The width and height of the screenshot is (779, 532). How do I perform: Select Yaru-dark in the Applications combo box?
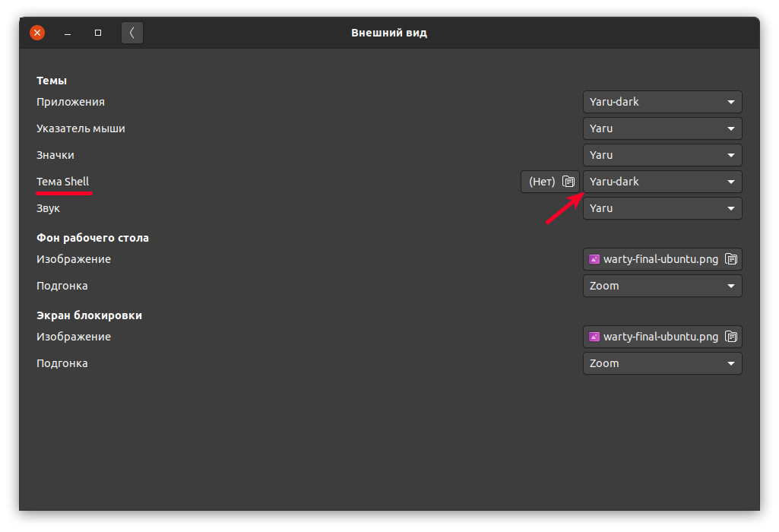click(x=662, y=102)
